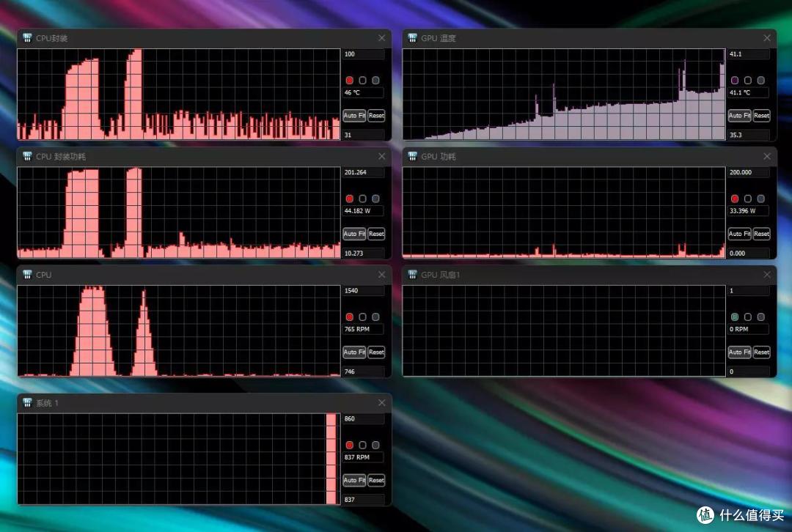The height and width of the screenshot is (532, 792).
Task: Click the 44.182 W current reading
Action: (x=364, y=210)
